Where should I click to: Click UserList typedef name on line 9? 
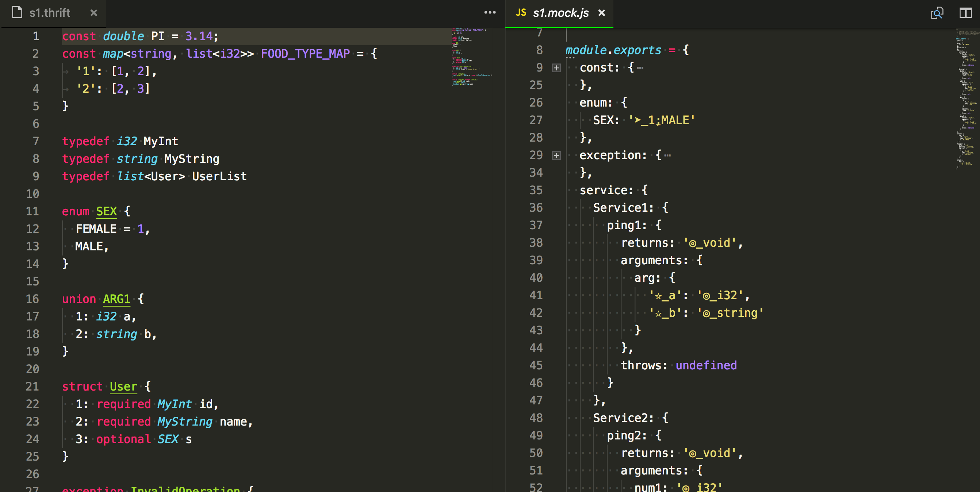pos(219,176)
